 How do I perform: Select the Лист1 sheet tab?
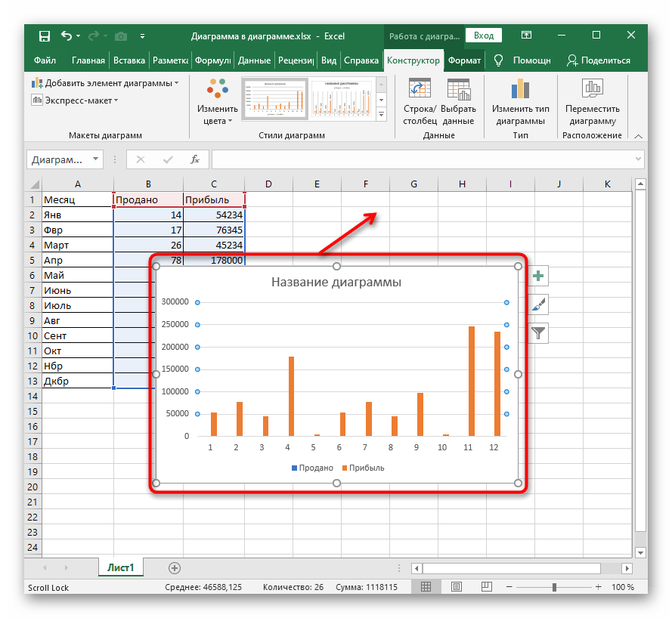120,567
